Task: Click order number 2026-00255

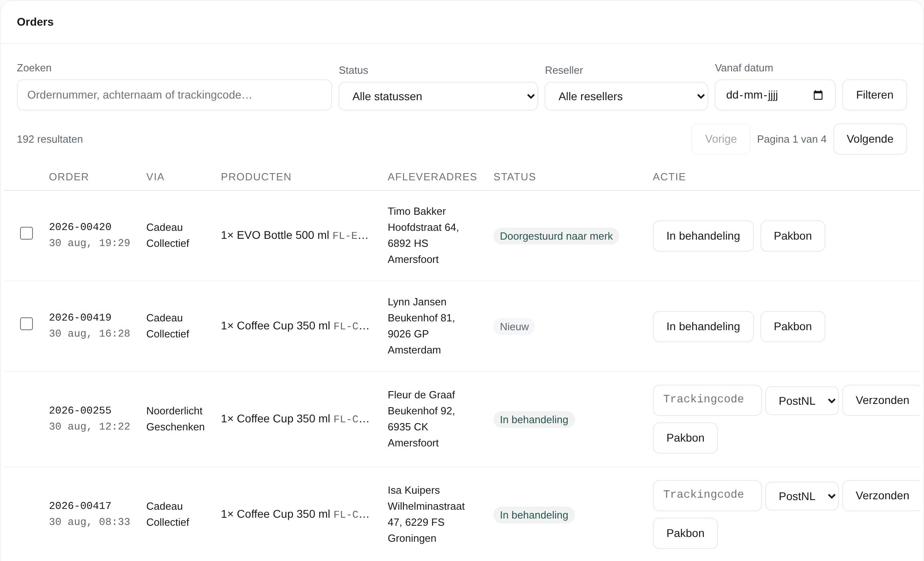Action: pos(80,410)
